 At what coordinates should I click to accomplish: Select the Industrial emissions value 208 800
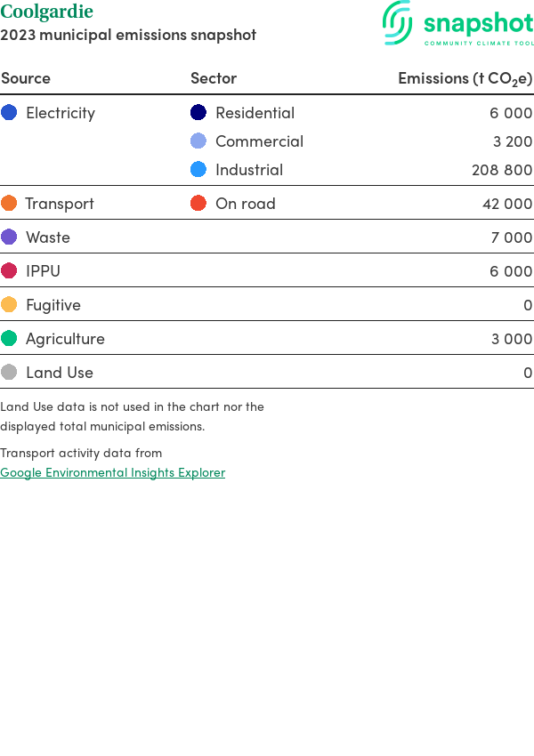point(502,170)
